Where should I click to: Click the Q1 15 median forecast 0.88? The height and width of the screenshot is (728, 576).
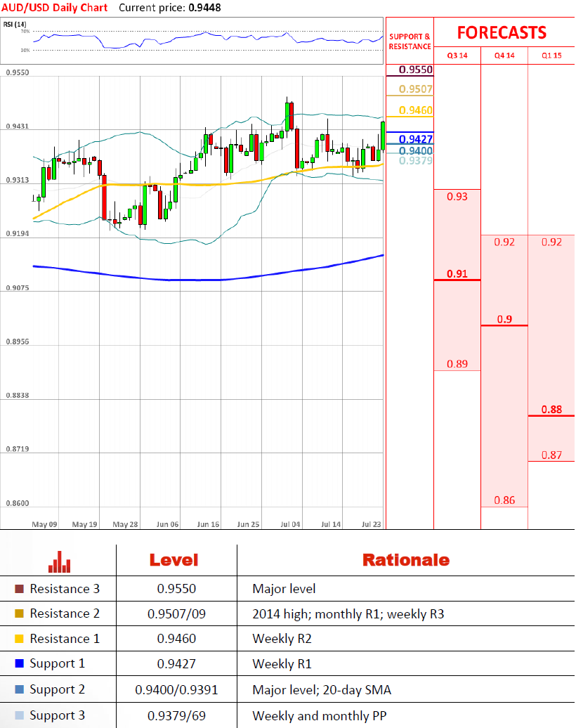551,410
